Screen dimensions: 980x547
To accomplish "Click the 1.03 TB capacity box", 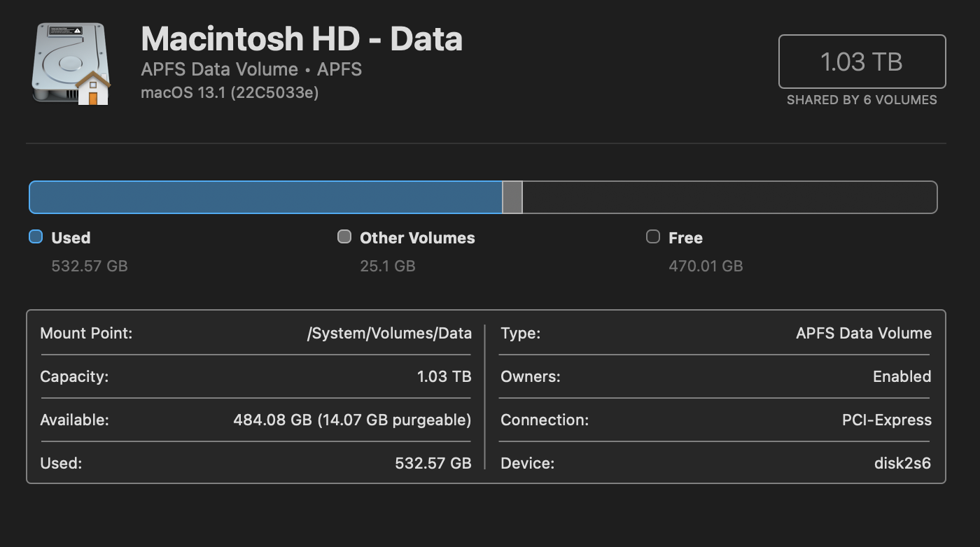I will pyautogui.click(x=862, y=62).
